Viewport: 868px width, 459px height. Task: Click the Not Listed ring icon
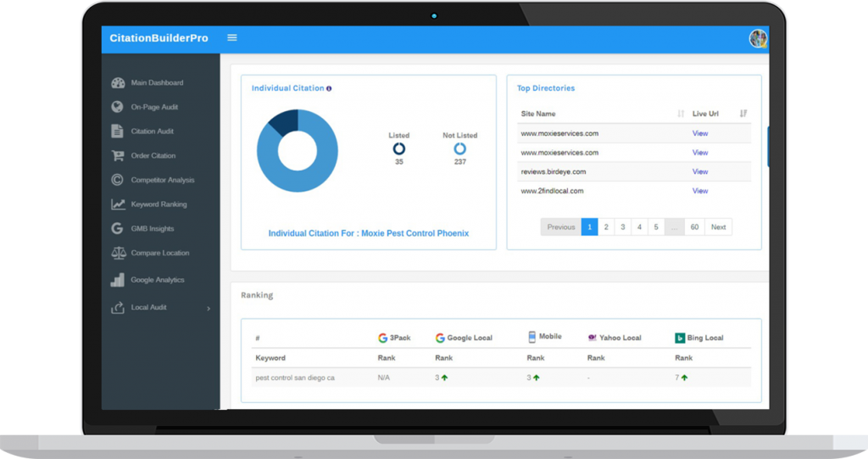tap(460, 148)
